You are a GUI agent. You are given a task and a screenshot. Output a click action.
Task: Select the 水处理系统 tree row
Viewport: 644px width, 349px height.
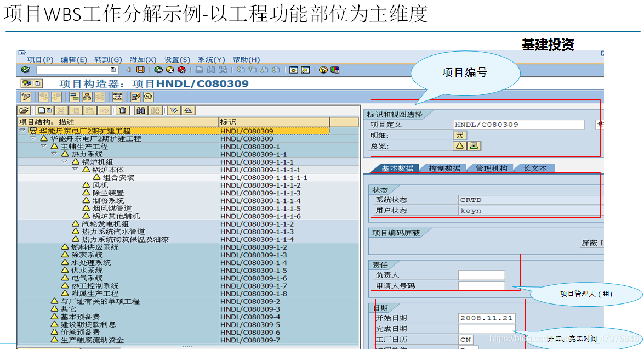click(x=187, y=262)
